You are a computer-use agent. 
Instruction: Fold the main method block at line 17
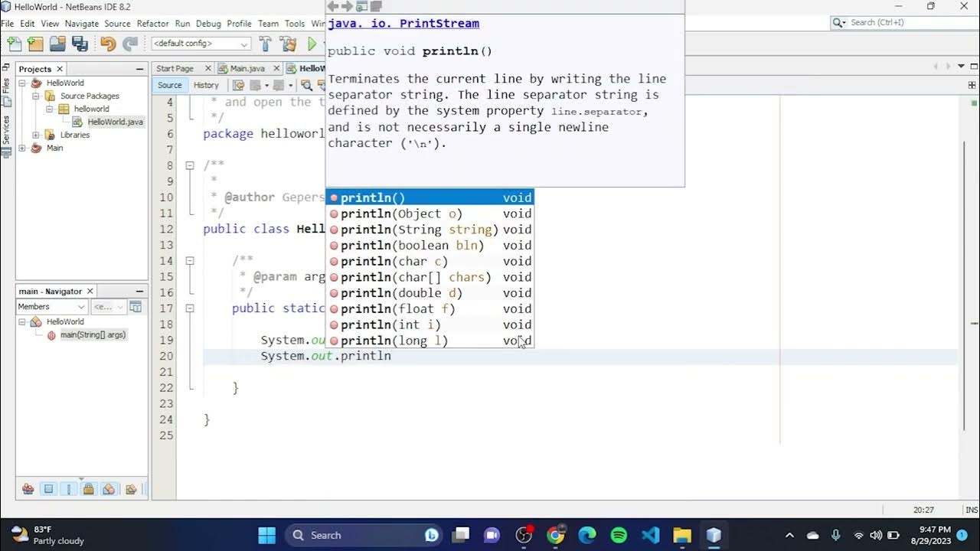[190, 308]
